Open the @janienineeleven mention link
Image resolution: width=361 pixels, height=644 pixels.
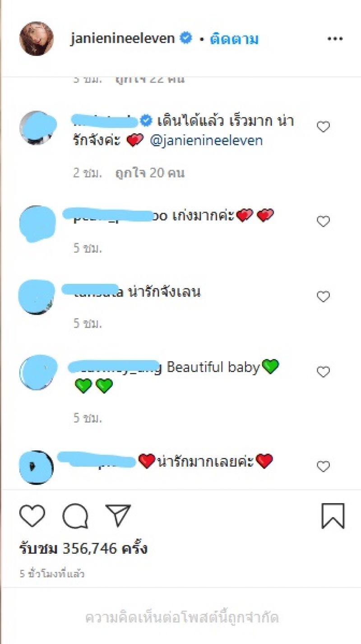206,140
